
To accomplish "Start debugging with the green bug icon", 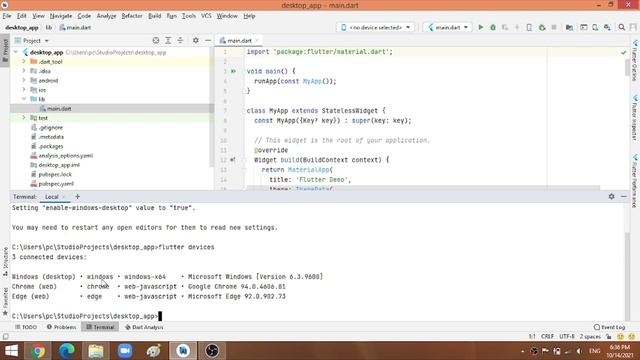I will click(493, 27).
